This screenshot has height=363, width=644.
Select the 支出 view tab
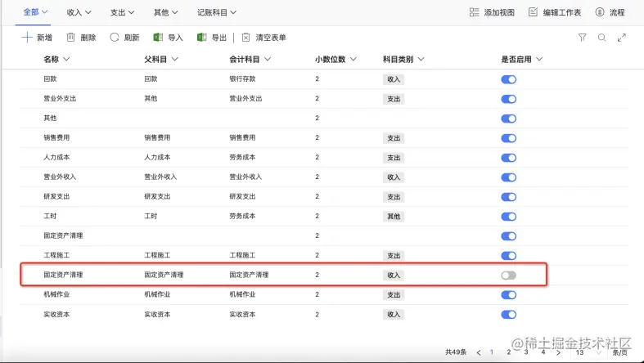tap(123, 12)
